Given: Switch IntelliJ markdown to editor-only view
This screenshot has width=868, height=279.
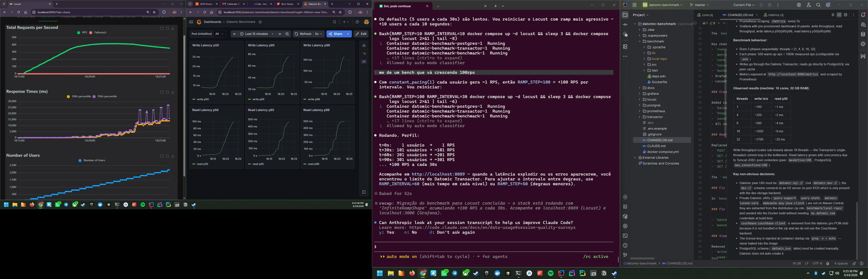Looking at the screenshot, I should (x=833, y=15).
